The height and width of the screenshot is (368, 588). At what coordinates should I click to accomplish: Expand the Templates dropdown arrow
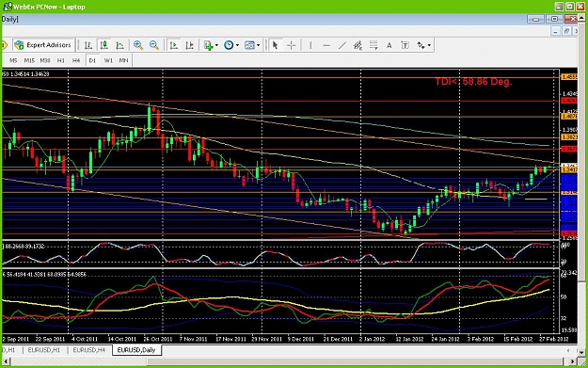coord(259,45)
